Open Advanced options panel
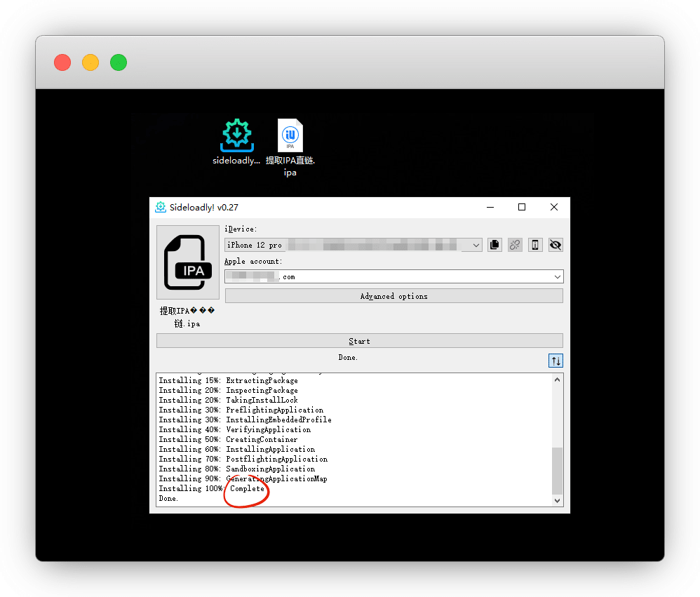The image size is (700, 597). click(x=393, y=296)
